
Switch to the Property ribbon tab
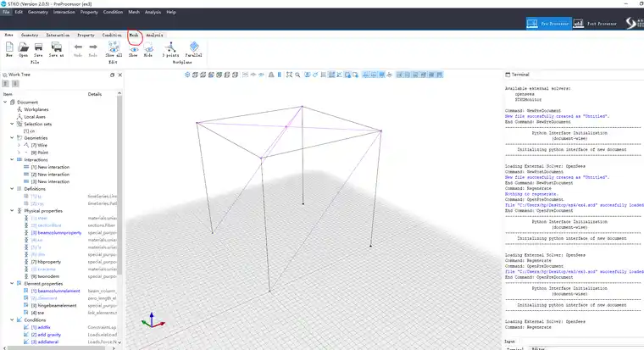tap(86, 35)
